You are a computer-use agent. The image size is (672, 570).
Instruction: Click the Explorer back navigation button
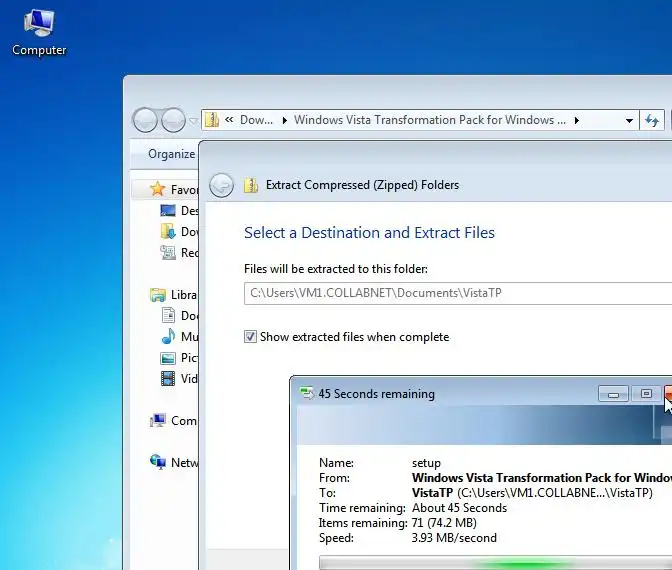146,120
